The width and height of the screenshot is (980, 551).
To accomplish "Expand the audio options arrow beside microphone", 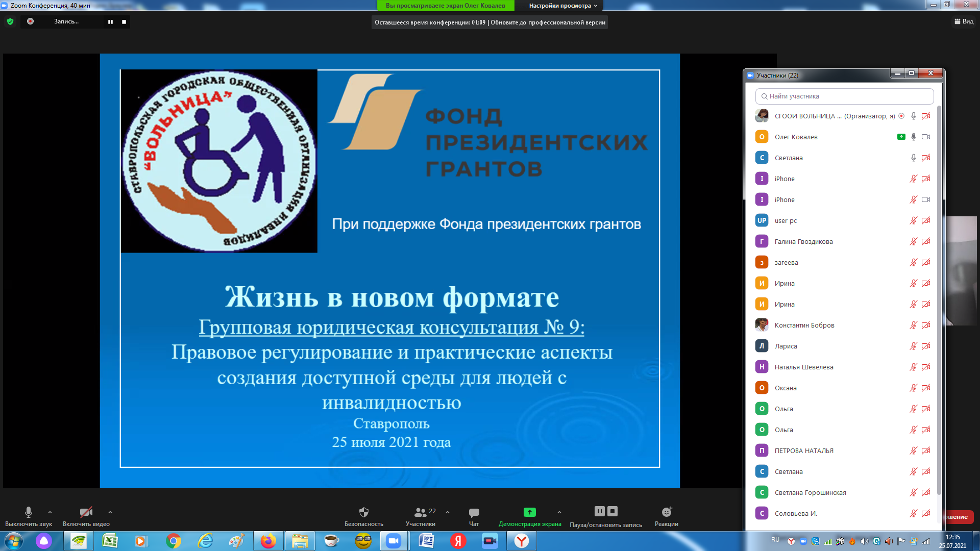I will 50,512.
